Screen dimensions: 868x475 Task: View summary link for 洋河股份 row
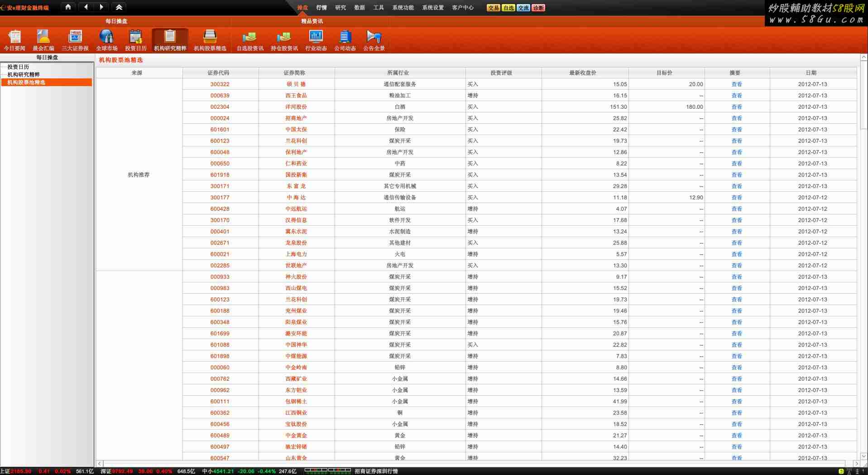click(x=737, y=107)
